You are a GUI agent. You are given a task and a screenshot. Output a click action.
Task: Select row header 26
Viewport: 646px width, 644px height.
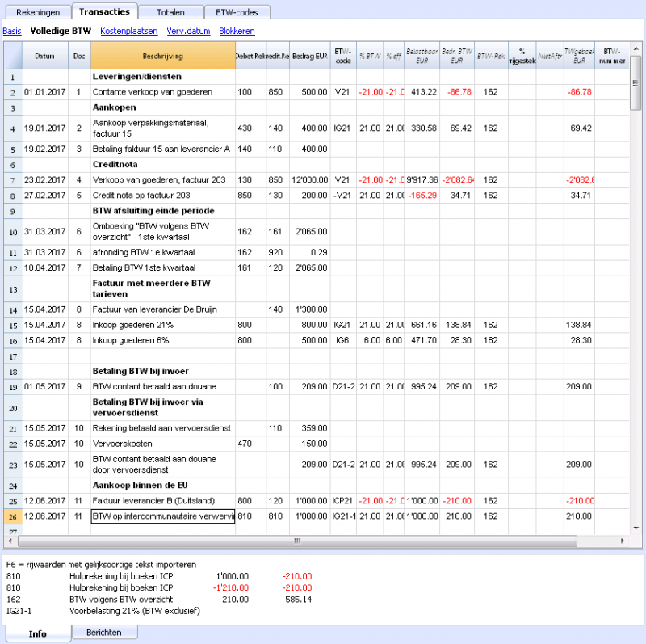point(13,516)
